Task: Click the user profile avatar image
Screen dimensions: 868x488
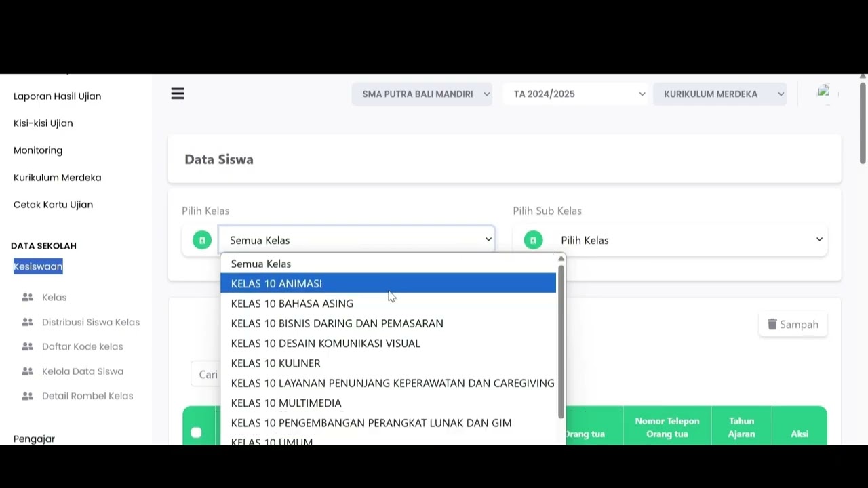Action: click(x=824, y=91)
